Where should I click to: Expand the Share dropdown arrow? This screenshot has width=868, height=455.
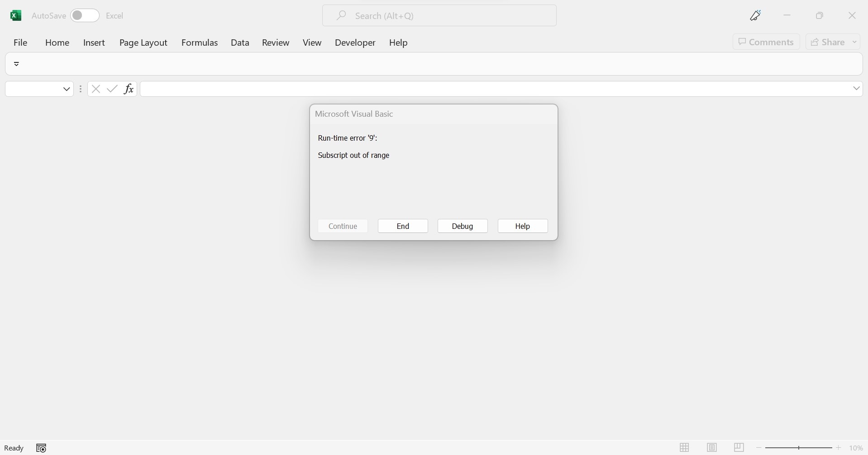pos(854,42)
